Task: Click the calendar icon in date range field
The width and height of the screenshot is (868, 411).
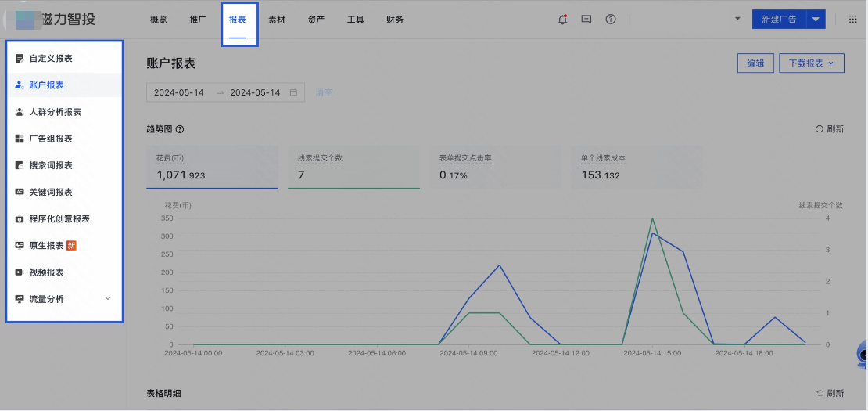Action: click(294, 92)
